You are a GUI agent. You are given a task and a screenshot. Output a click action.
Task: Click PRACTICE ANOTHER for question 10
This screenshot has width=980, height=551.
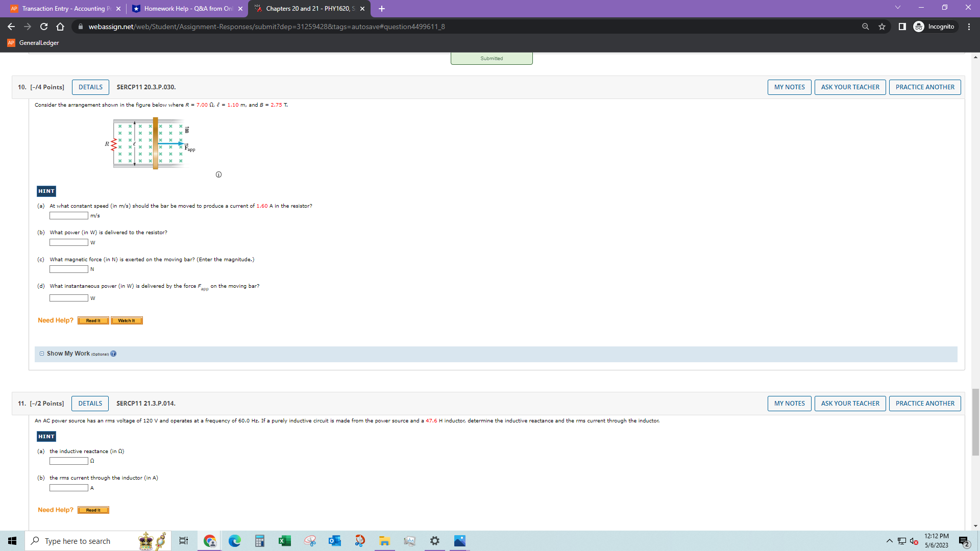click(925, 87)
